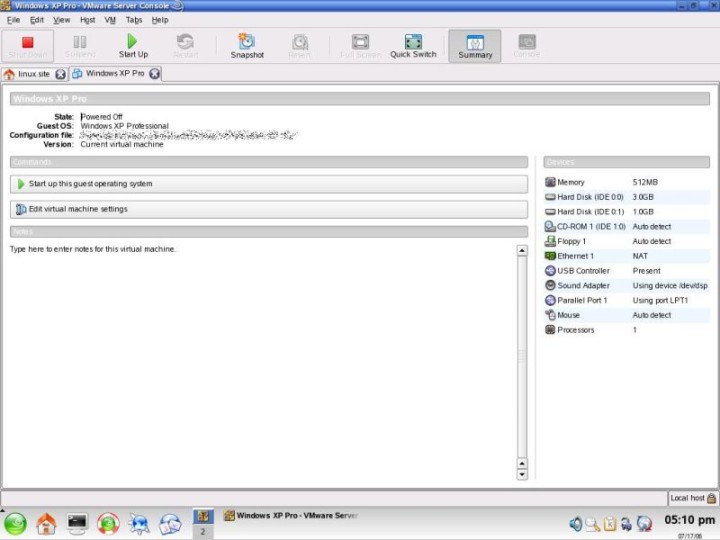Select the Processors device icon

pos(550,330)
